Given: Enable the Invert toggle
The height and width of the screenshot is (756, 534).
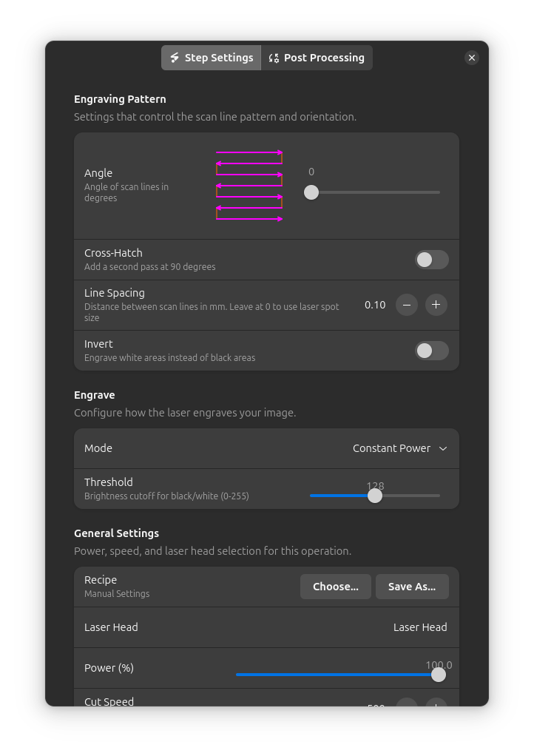Looking at the screenshot, I should coord(432,350).
